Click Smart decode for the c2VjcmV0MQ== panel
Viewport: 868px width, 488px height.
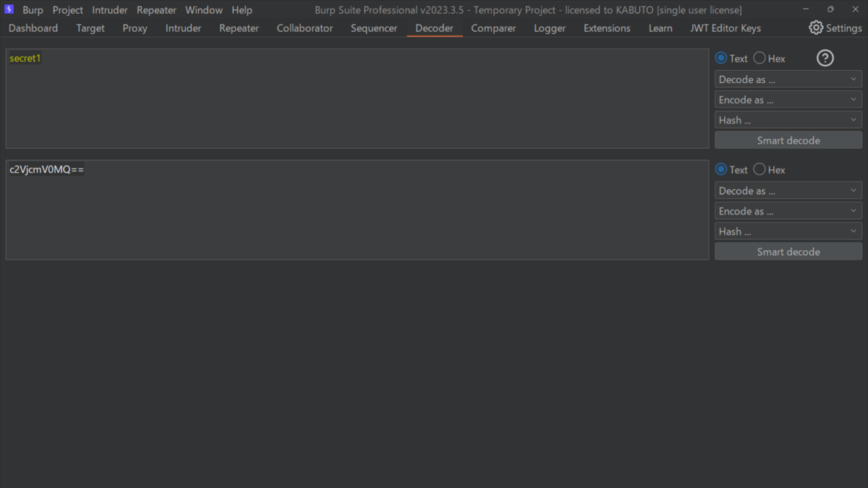point(788,252)
